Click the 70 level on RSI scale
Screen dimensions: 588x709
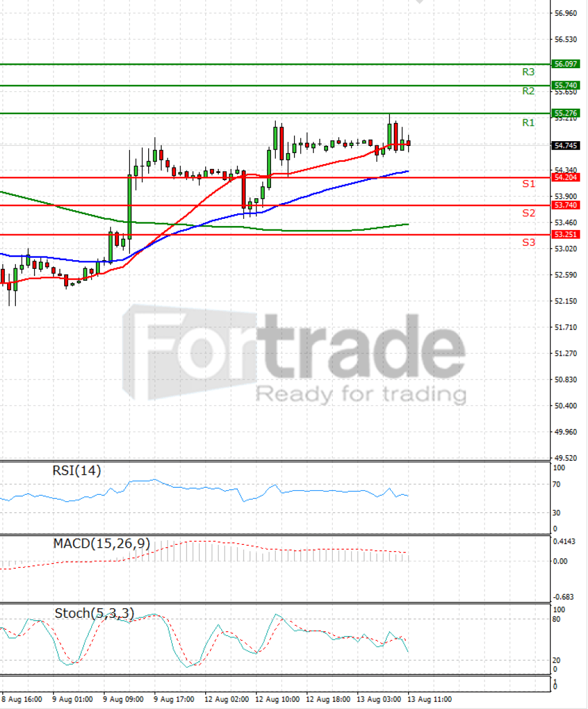click(x=557, y=485)
